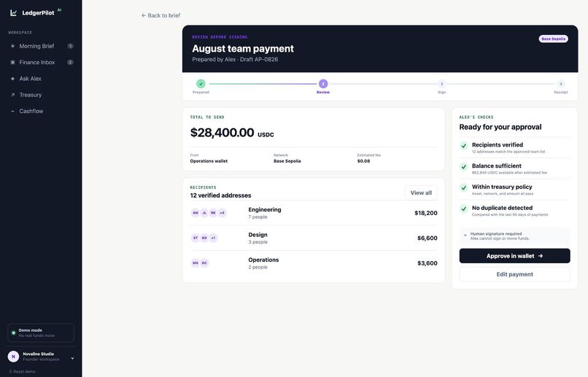Click the Cashflow wave icon

[x=12, y=112]
